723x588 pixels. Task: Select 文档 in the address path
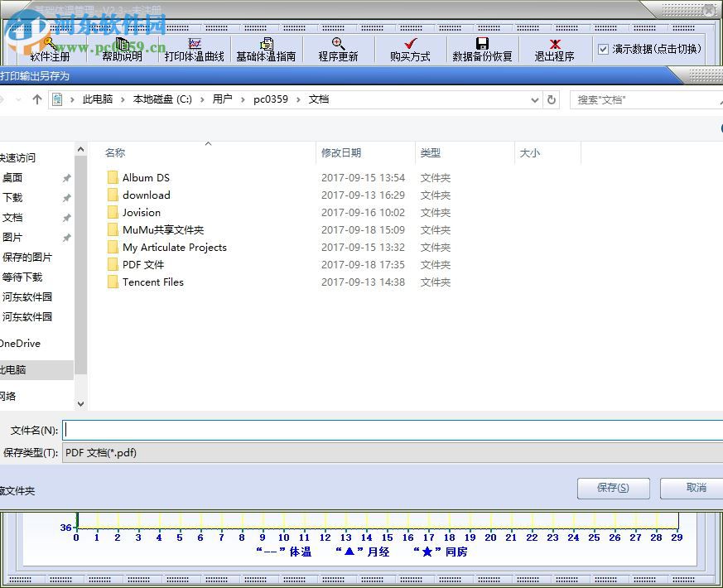click(x=319, y=99)
